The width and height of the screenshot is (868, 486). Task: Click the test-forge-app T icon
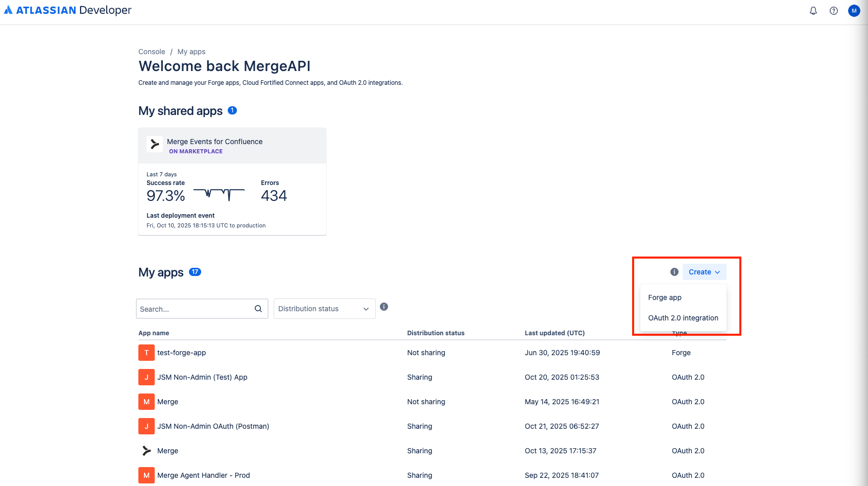pos(147,353)
